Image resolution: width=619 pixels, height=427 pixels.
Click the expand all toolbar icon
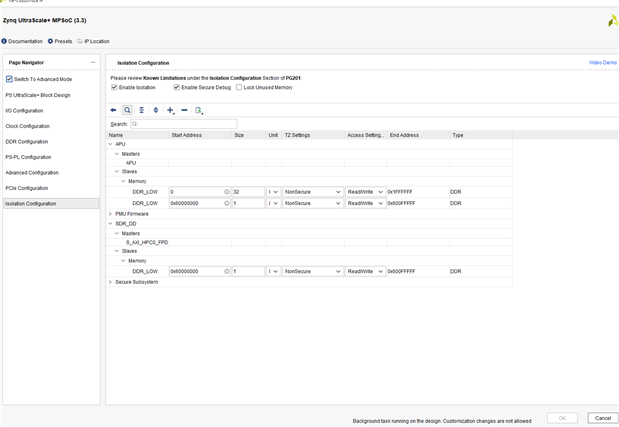pos(155,110)
